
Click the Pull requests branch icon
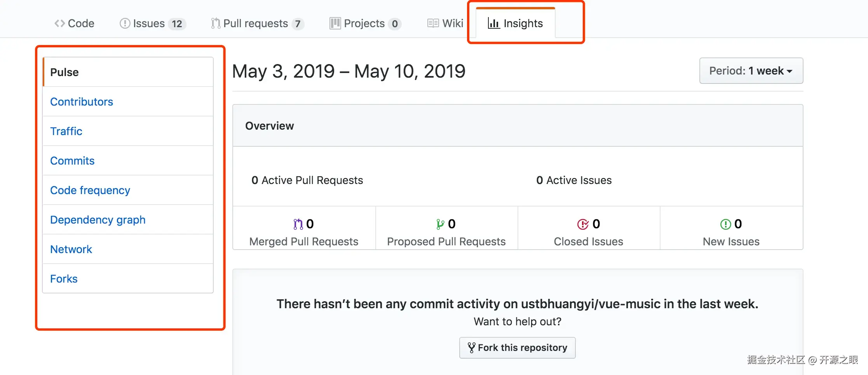click(x=216, y=23)
